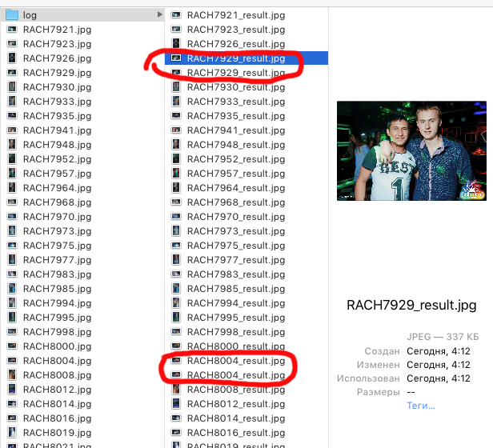
Task: Click the file icon beside RACH7933_result.jpg
Action: point(176,102)
